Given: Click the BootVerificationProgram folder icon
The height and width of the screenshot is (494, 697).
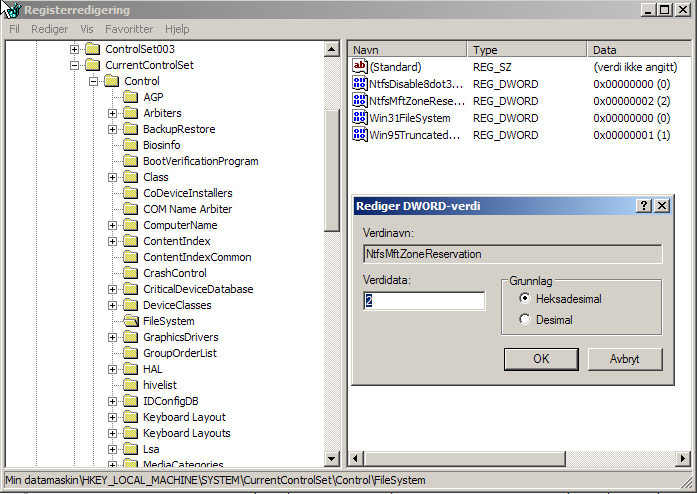Looking at the screenshot, I should point(131,161).
